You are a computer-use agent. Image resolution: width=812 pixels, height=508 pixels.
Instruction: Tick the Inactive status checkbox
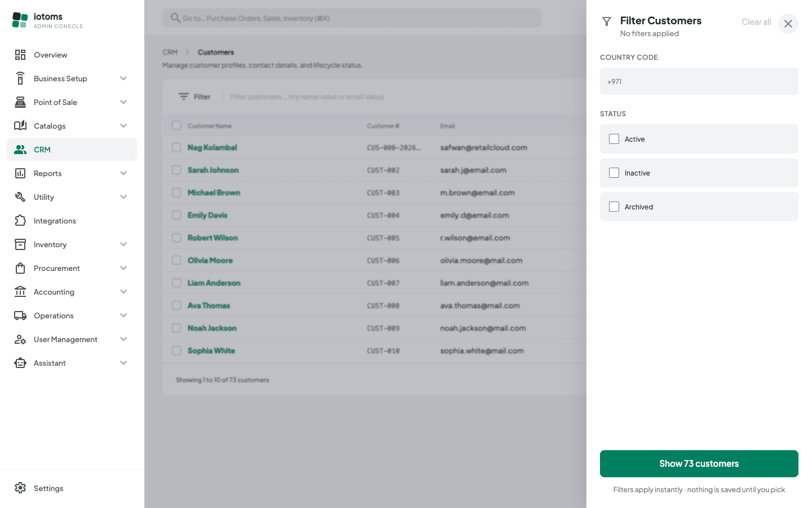(614, 173)
